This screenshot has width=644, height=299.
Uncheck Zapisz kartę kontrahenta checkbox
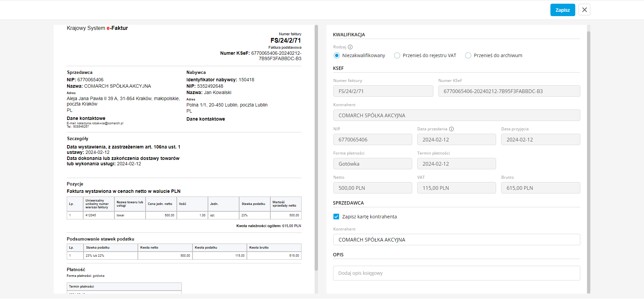click(336, 217)
